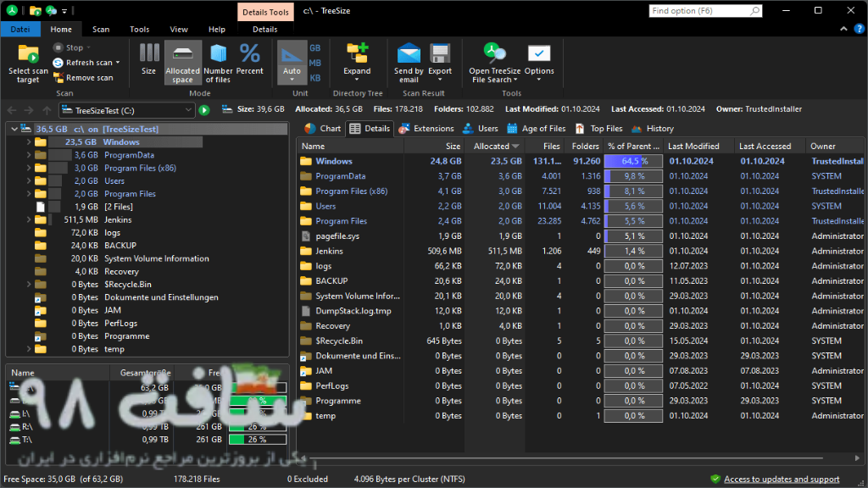Image resolution: width=868 pixels, height=488 pixels.
Task: Open the TreeSizeTest (C:) path dropdown
Action: 189,110
